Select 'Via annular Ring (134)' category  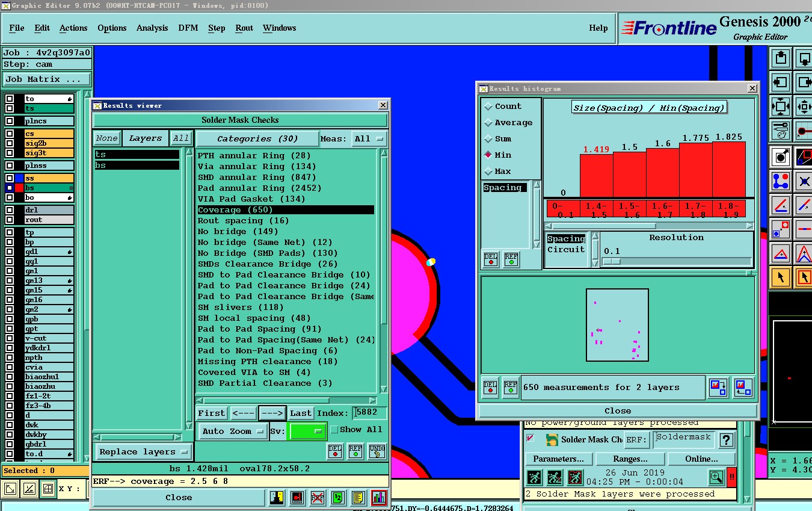click(257, 167)
